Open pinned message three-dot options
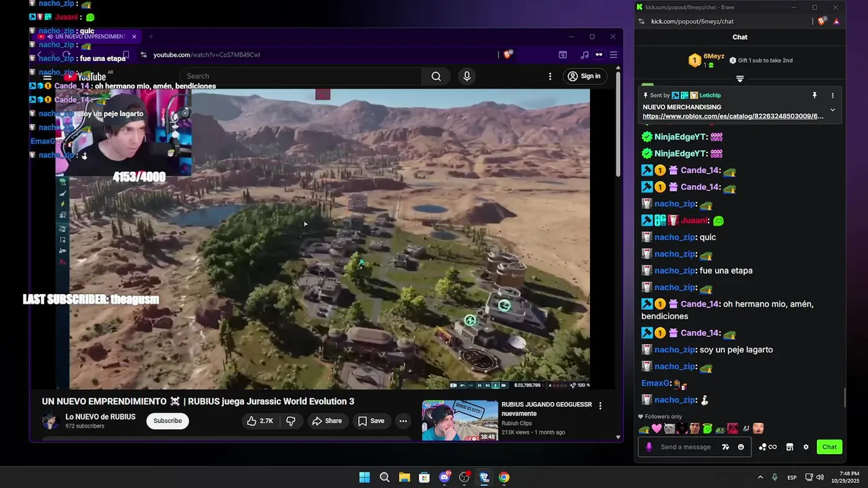 [x=833, y=96]
